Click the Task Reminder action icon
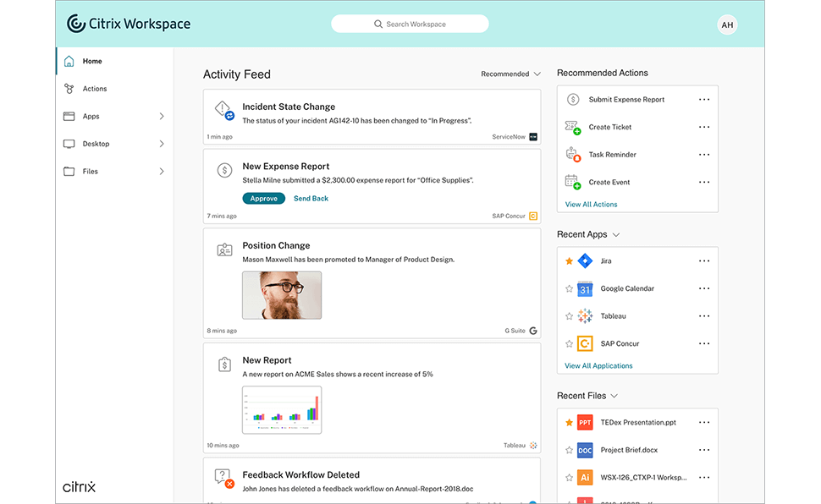This screenshot has height=504, width=821. point(573,155)
